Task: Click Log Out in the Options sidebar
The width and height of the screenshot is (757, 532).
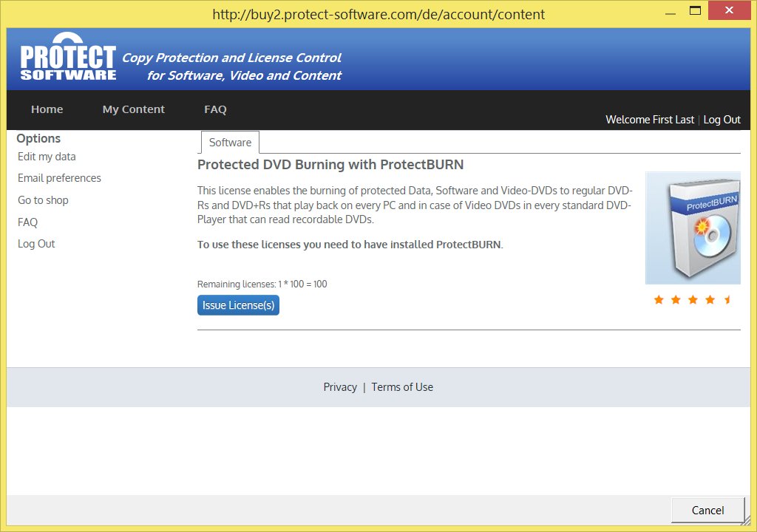Action: pos(36,244)
